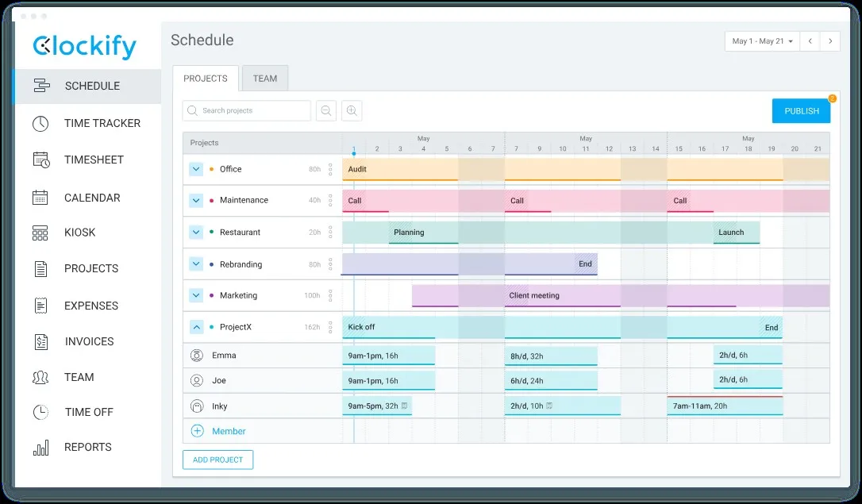The image size is (862, 504).
Task: Expand the Office project row
Action: 196,169
